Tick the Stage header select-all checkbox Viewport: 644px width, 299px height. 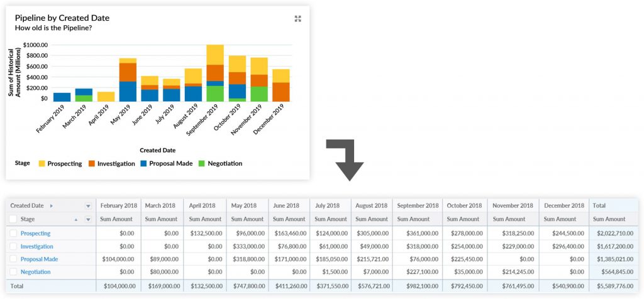tap(13, 219)
